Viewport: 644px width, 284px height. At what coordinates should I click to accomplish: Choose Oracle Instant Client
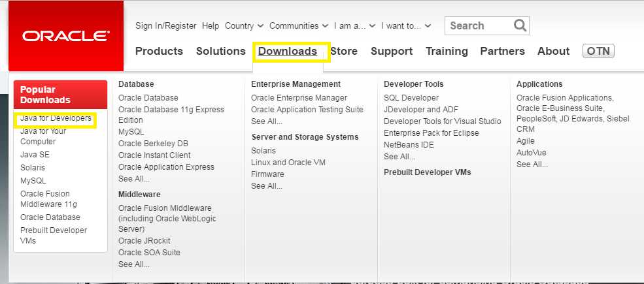tap(154, 155)
